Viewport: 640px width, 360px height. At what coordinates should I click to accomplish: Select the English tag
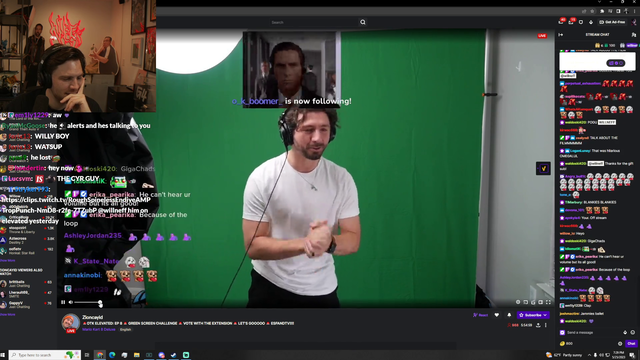pos(125,329)
